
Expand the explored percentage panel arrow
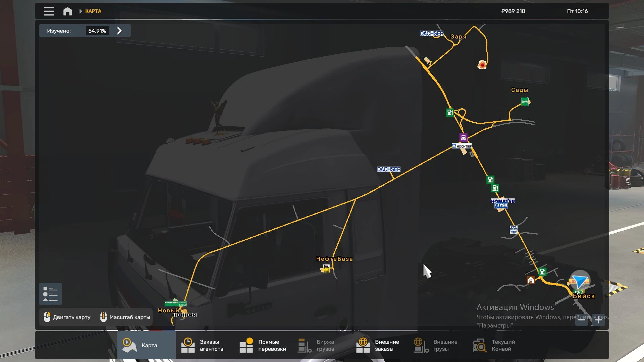point(119,31)
